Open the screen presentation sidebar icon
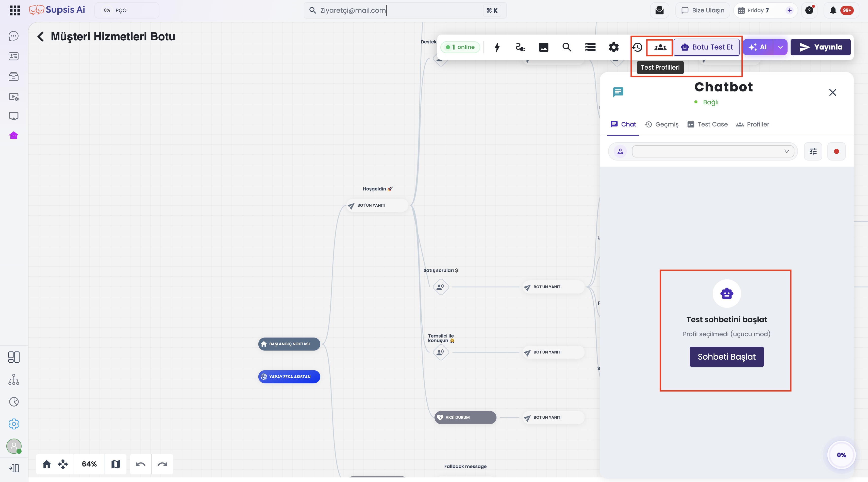Viewport: 868px width, 482px height. pos(13,116)
